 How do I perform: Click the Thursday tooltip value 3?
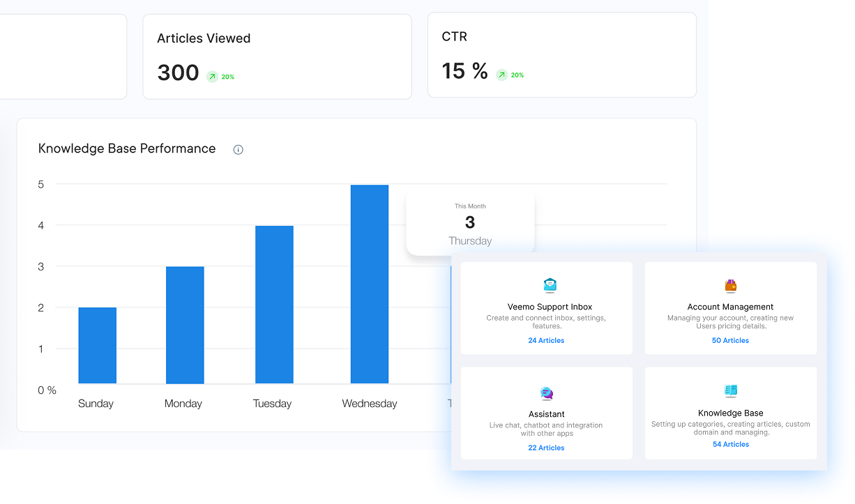pos(470,222)
